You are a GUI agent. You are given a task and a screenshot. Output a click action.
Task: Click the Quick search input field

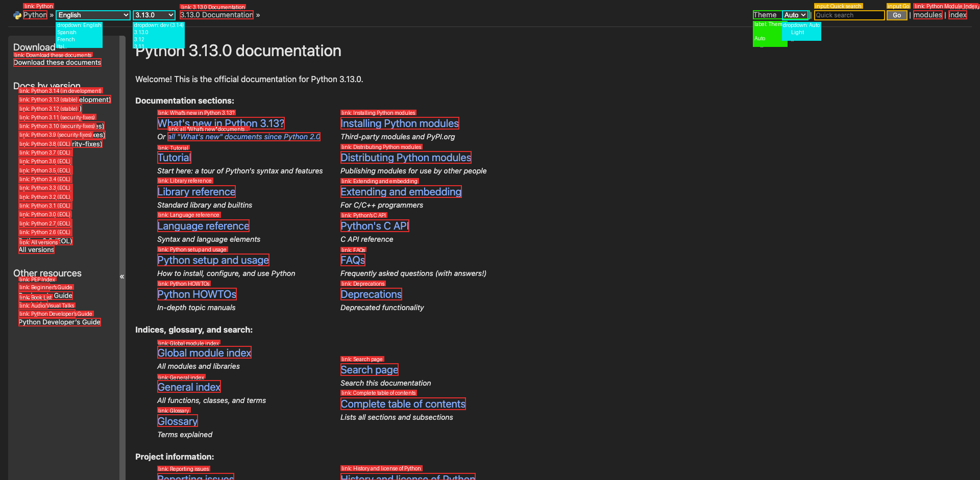pos(849,15)
